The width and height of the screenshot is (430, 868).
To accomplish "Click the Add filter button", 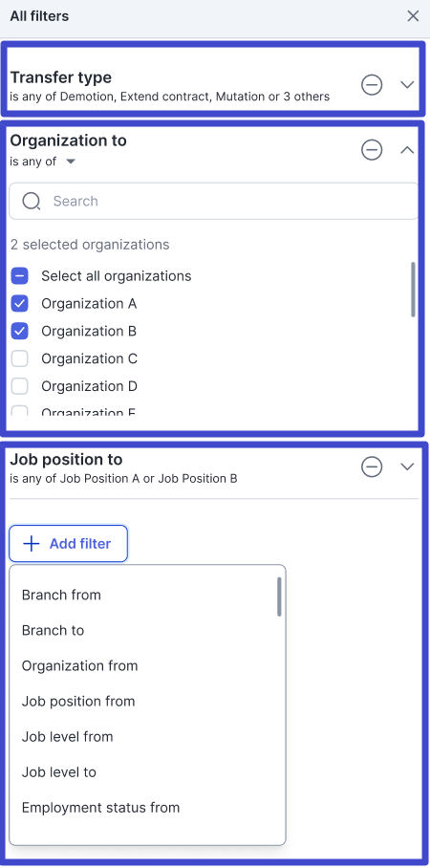I will (x=68, y=544).
